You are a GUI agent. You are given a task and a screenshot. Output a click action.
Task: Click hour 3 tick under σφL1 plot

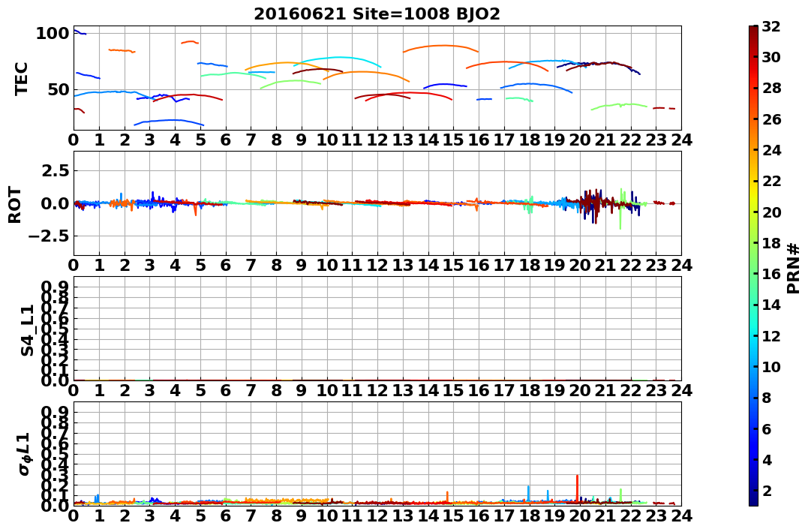149,515
